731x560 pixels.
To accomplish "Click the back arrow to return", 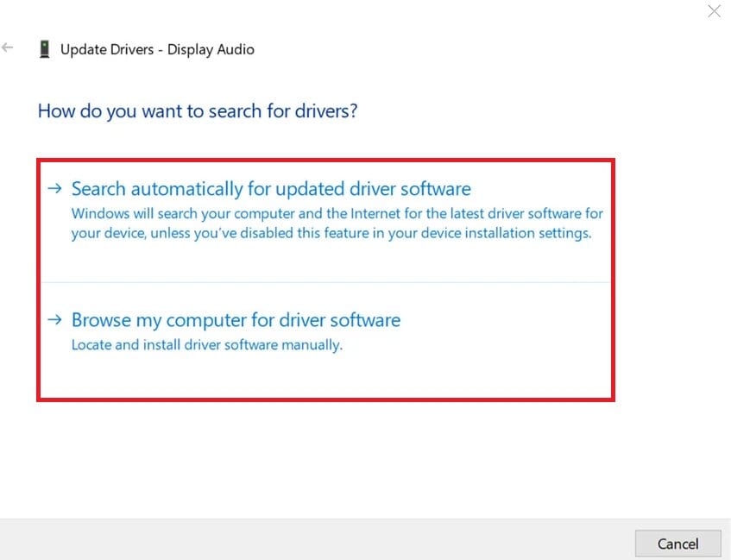I will [x=9, y=47].
